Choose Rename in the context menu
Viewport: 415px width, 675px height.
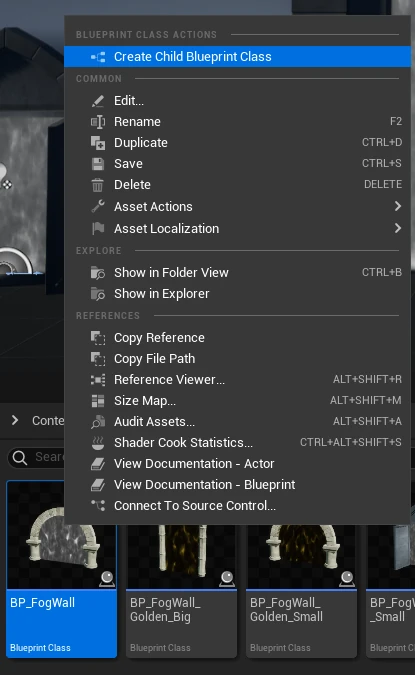coord(237,122)
